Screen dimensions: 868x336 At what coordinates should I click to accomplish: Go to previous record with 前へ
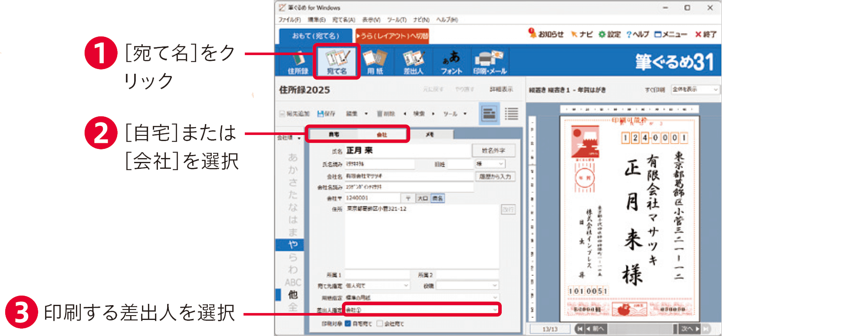595,329
